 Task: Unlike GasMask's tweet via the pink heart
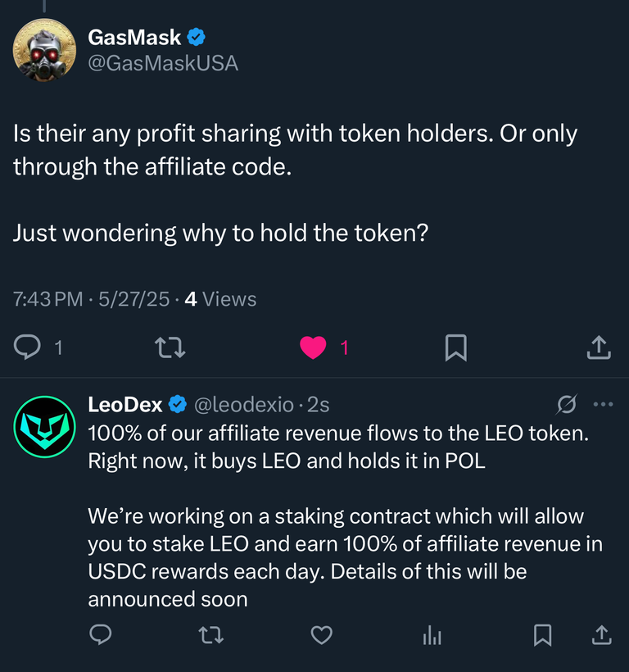[313, 347]
